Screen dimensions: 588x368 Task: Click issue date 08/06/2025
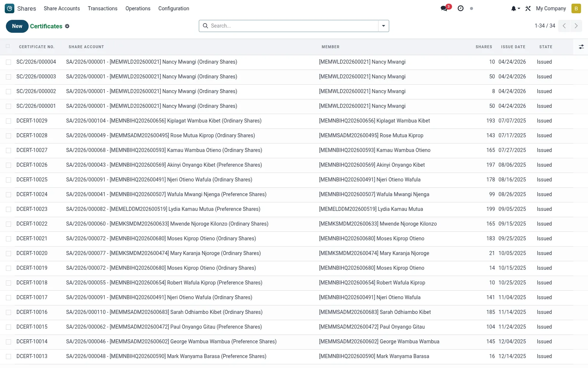512,165
